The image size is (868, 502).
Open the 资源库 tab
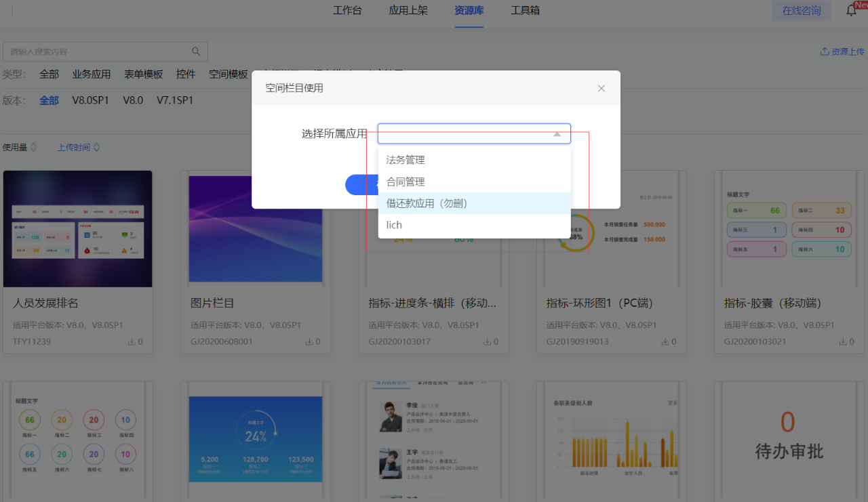click(x=469, y=11)
